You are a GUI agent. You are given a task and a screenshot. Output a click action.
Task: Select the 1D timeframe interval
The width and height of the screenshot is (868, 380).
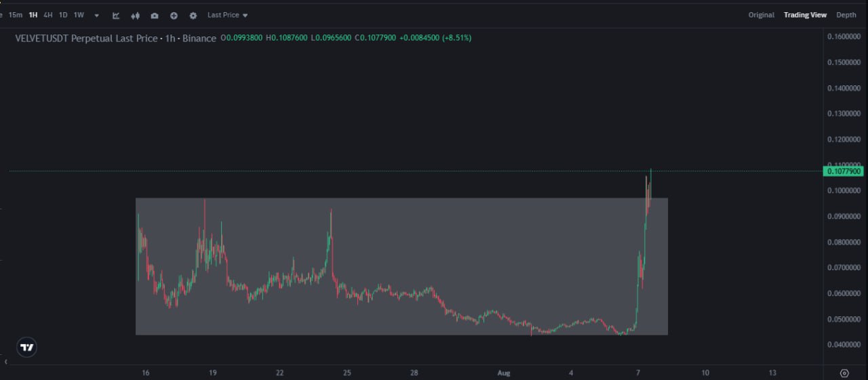(63, 15)
